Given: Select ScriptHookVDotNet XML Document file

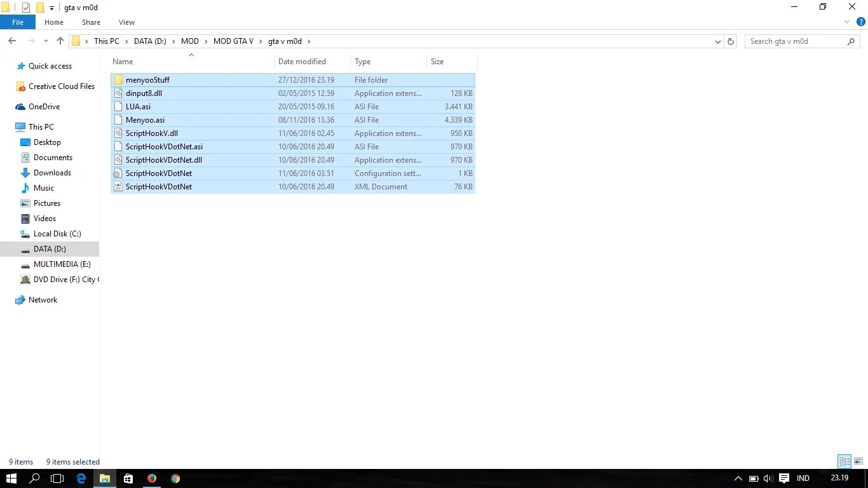Looking at the screenshot, I should click(293, 187).
